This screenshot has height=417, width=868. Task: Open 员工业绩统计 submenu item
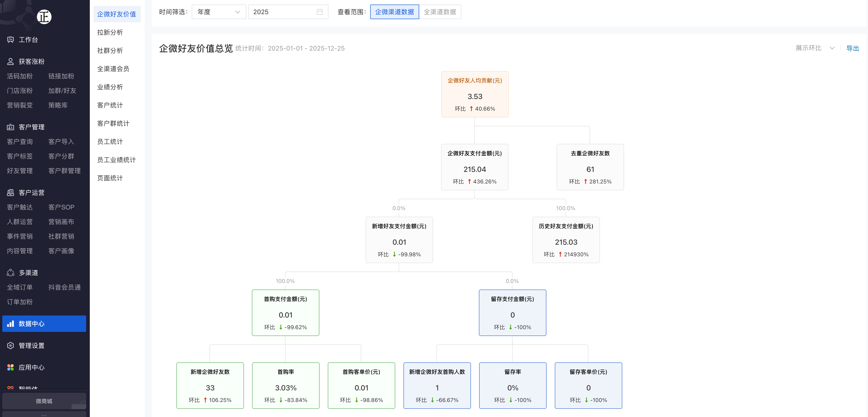point(116,160)
